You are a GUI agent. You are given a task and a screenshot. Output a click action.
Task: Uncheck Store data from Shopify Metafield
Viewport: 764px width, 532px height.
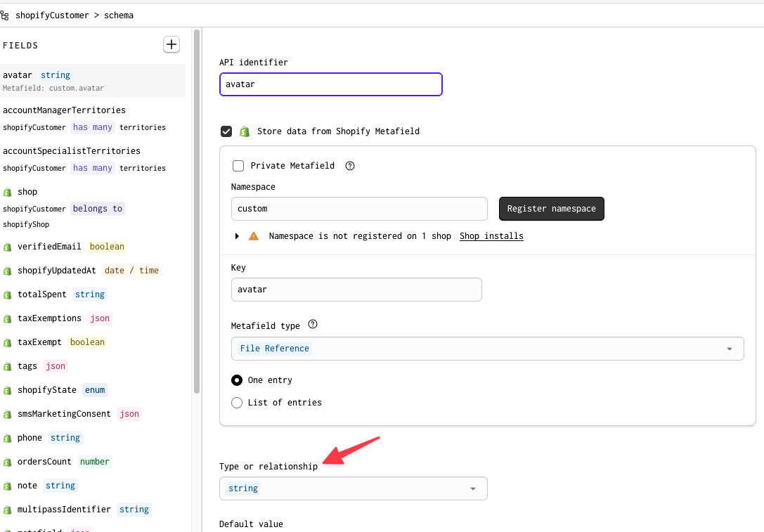point(226,131)
